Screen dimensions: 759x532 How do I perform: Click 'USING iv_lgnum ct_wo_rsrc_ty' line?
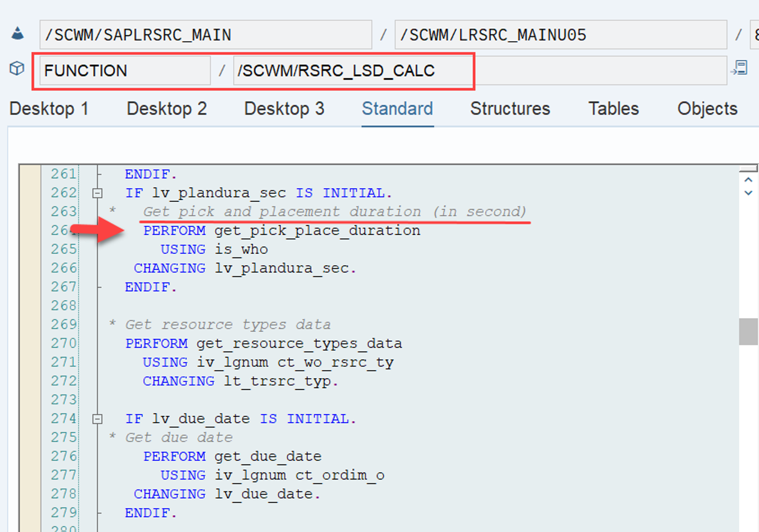pos(268,362)
